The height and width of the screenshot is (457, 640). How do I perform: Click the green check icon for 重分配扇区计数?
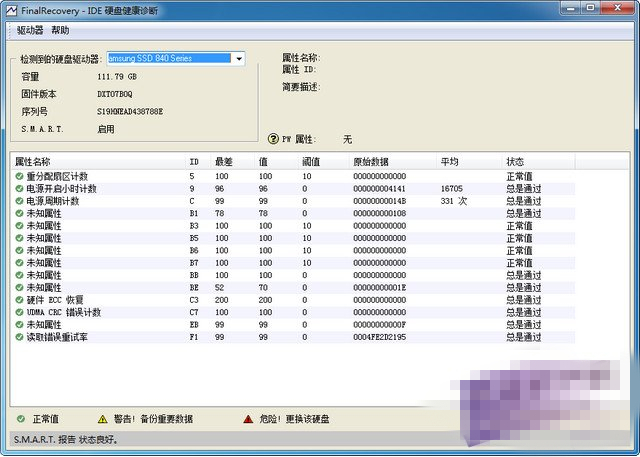pos(19,176)
